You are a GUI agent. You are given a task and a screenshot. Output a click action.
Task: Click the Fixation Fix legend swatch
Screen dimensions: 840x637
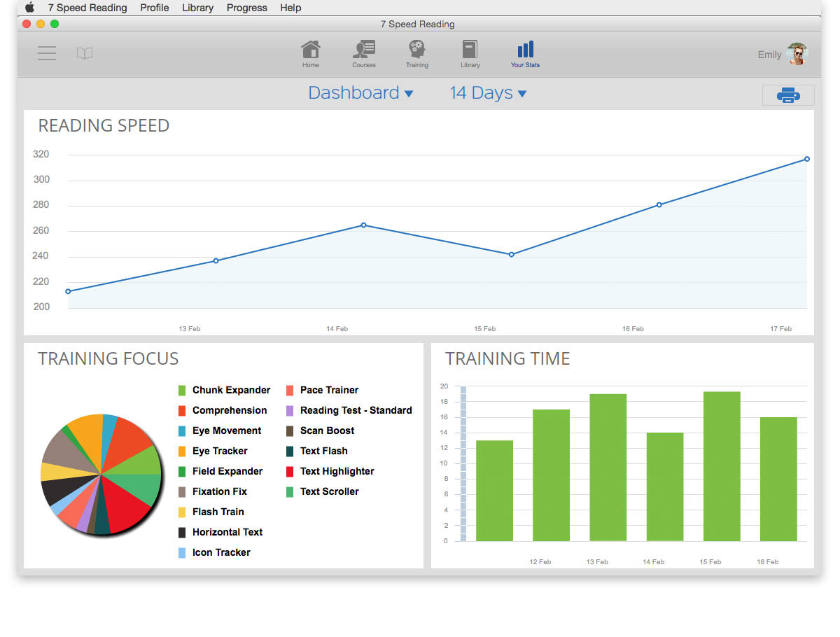[x=182, y=492]
